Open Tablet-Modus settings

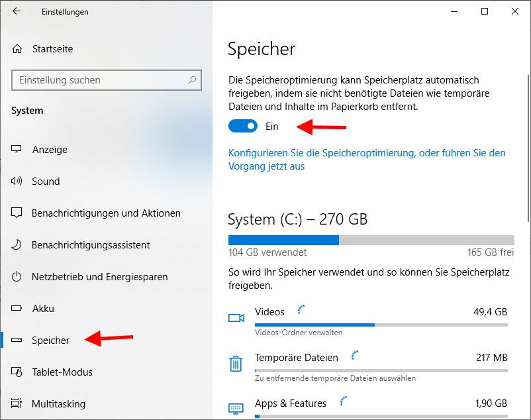click(62, 372)
